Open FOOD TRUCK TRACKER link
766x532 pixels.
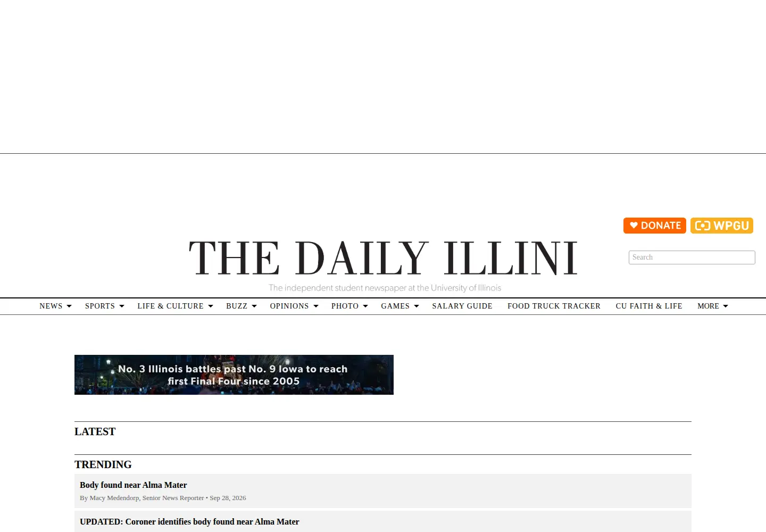pyautogui.click(x=554, y=306)
